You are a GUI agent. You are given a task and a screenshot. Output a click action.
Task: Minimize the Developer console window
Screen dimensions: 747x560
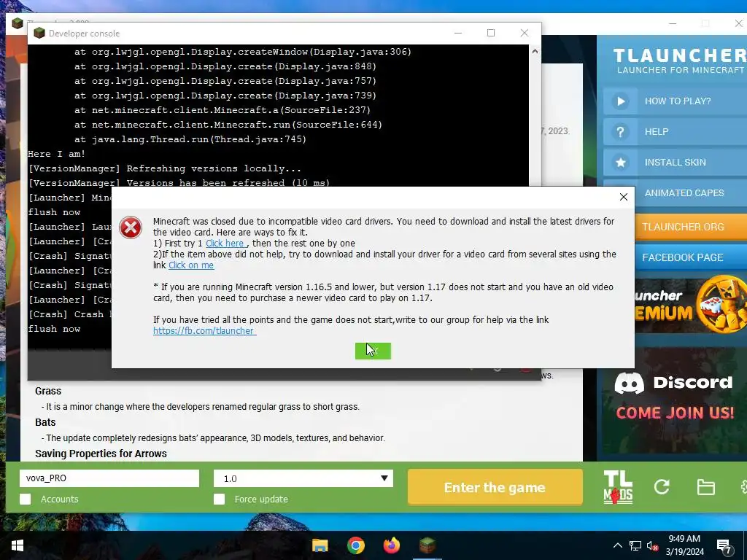[x=458, y=33]
